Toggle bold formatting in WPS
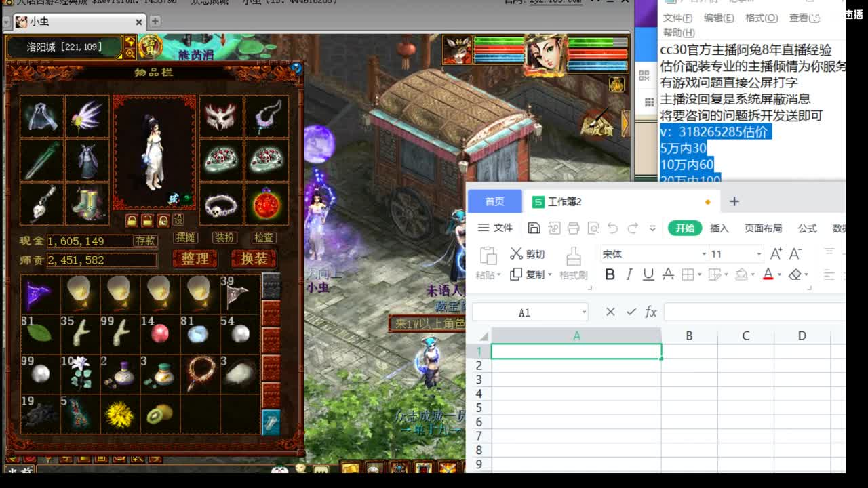This screenshot has height=488, width=868. (x=610, y=274)
